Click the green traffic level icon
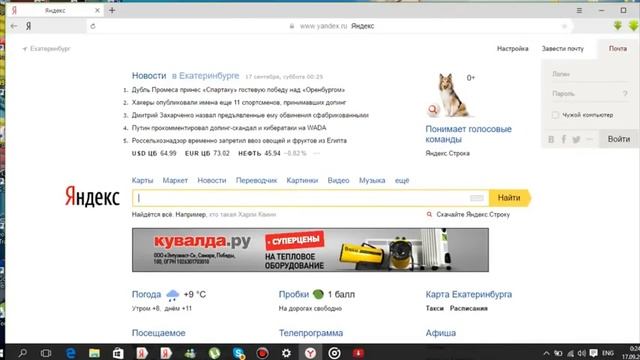The image size is (640, 360). click(x=318, y=294)
